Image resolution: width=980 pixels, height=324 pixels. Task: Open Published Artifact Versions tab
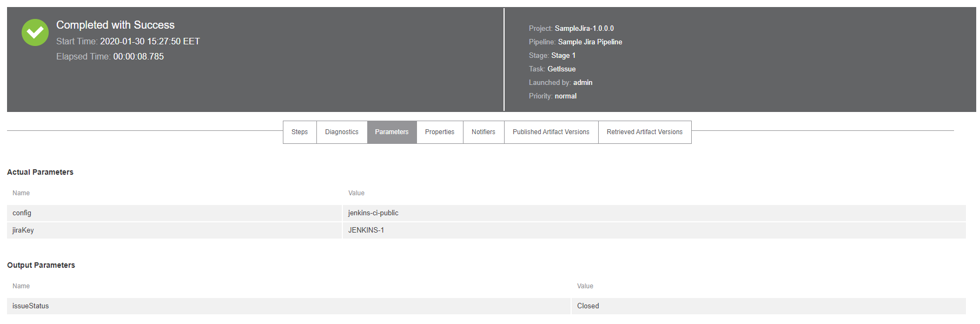pos(551,132)
